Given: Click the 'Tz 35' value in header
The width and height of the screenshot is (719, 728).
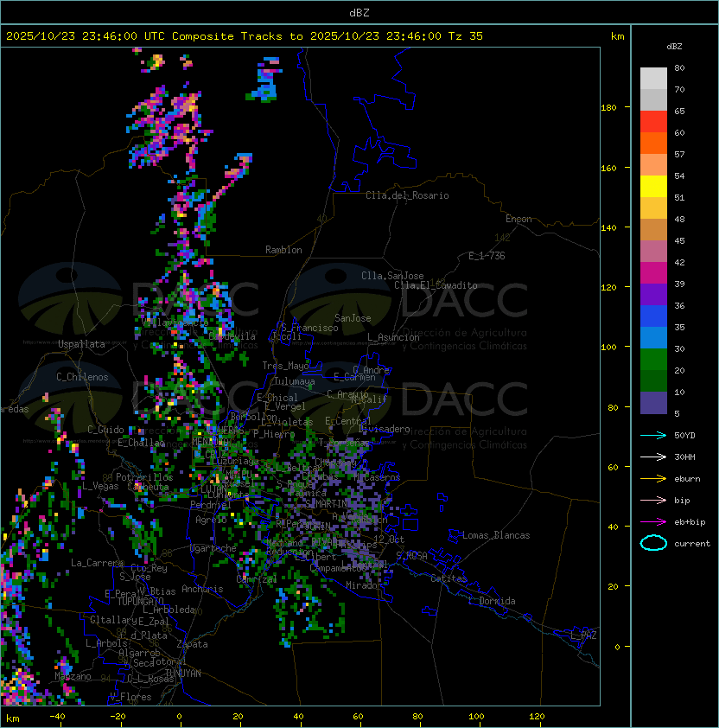Looking at the screenshot, I should click(466, 36).
